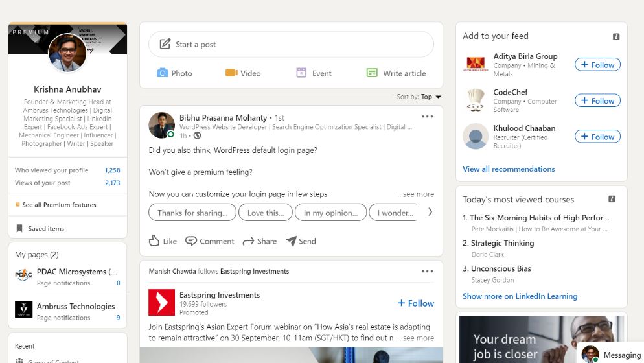This screenshot has height=363, width=644.
Task: Comment on the WordPress login post
Action: tap(209, 241)
